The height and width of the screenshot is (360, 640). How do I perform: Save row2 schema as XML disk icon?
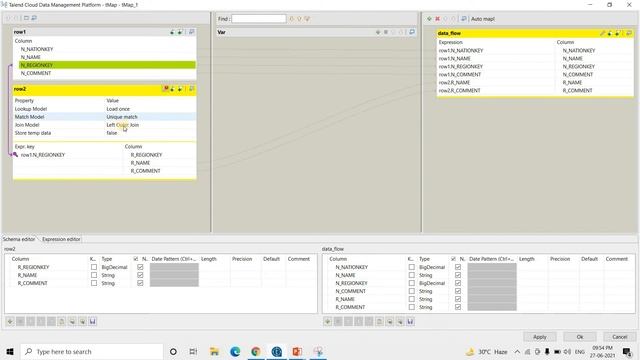(93, 321)
